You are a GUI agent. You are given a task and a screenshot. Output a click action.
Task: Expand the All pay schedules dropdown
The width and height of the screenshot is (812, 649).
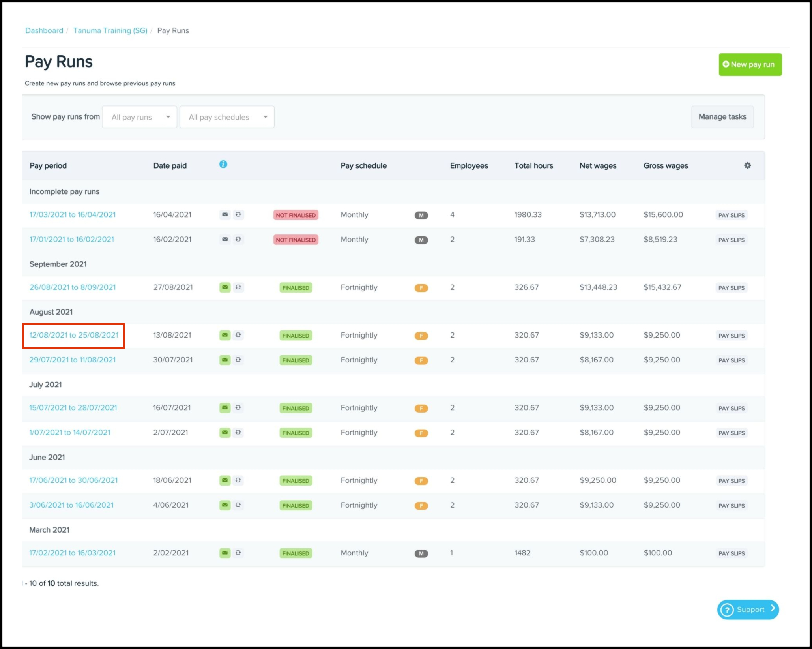[x=227, y=117]
